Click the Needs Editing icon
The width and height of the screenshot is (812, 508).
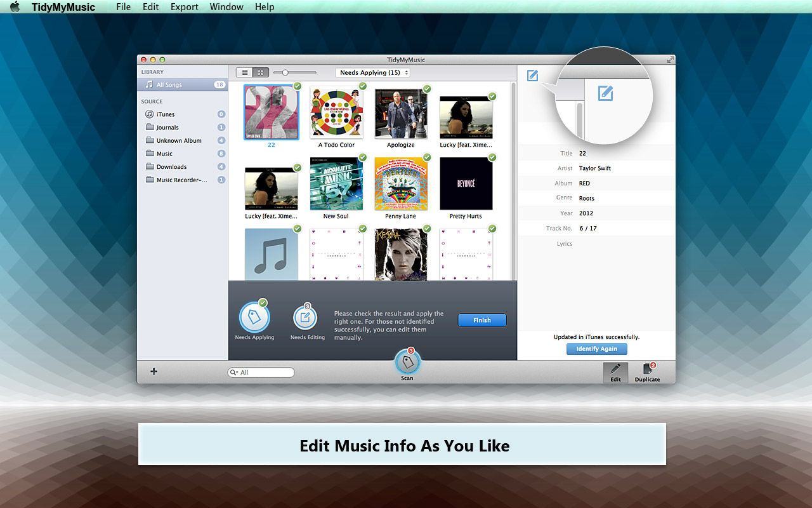click(305, 317)
